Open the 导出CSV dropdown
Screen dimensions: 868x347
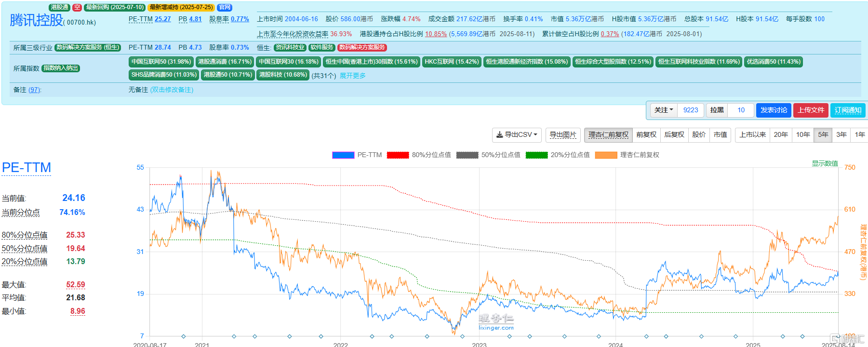[x=517, y=135]
